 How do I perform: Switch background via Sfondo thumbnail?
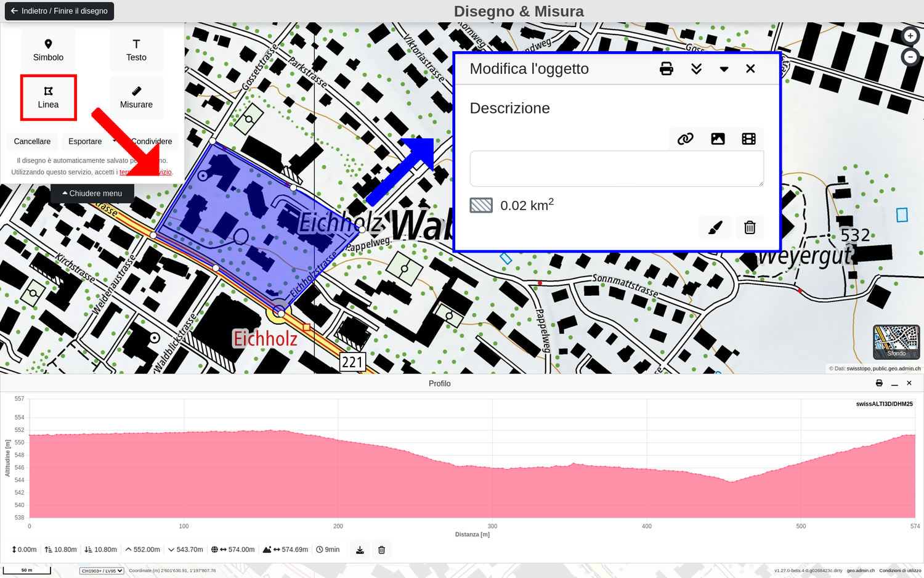(896, 342)
